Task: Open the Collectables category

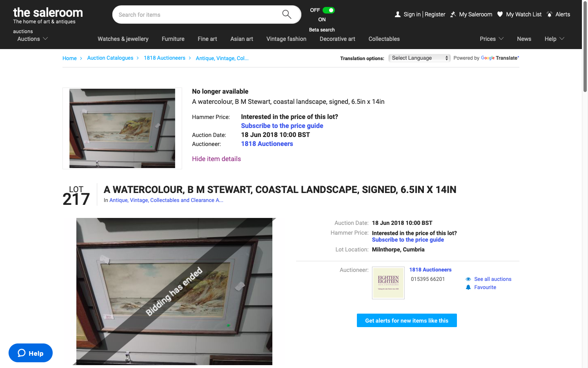Action: (384, 39)
